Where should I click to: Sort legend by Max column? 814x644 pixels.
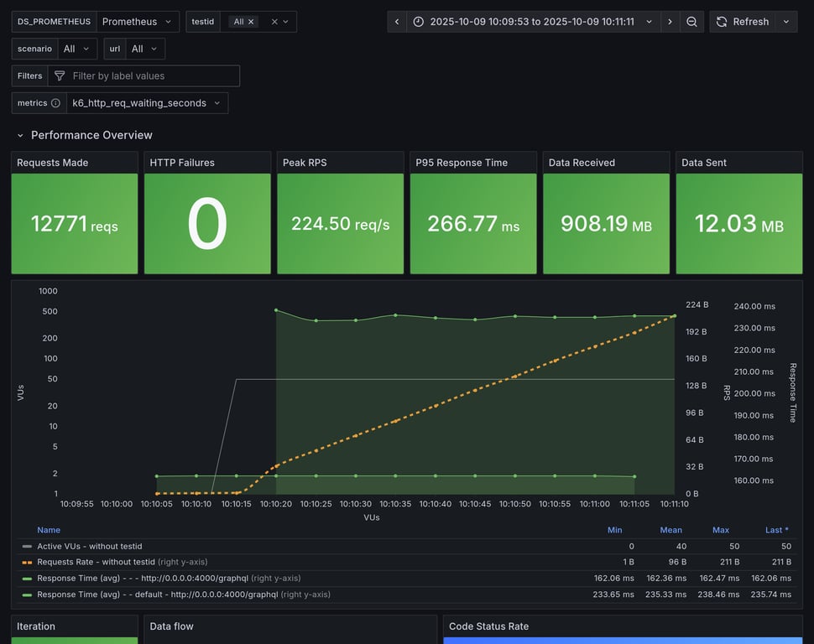pos(721,530)
